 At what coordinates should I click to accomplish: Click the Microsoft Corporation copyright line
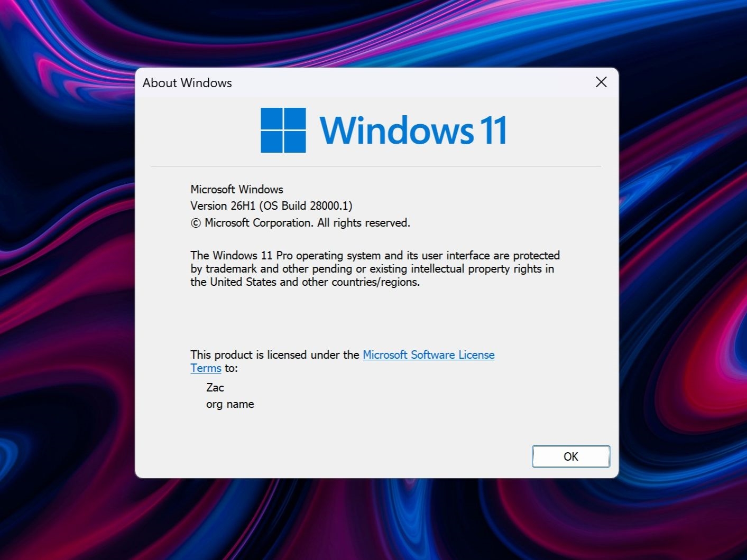pyautogui.click(x=300, y=222)
